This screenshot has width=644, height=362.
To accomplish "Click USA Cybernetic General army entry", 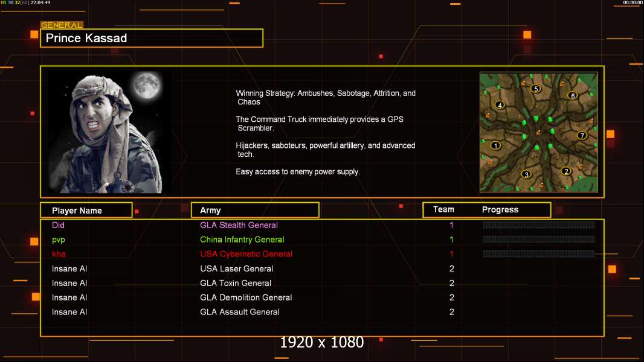I will 246,254.
